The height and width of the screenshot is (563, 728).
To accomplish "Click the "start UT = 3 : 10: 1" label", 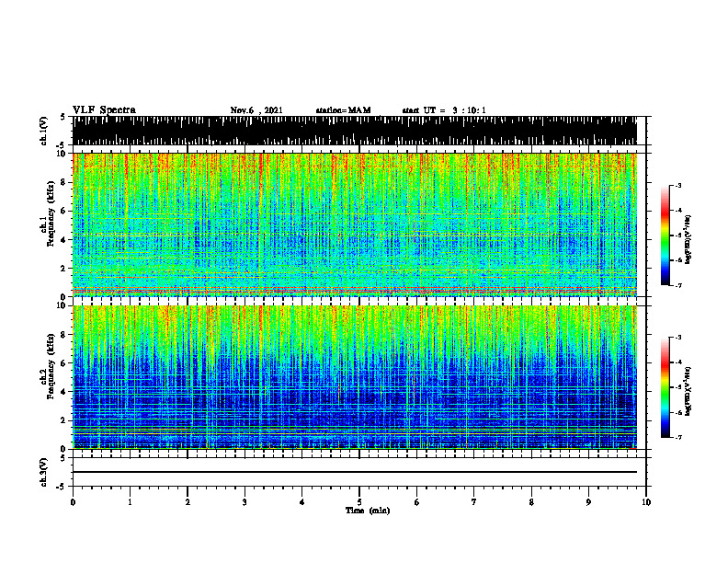I will (x=444, y=110).
